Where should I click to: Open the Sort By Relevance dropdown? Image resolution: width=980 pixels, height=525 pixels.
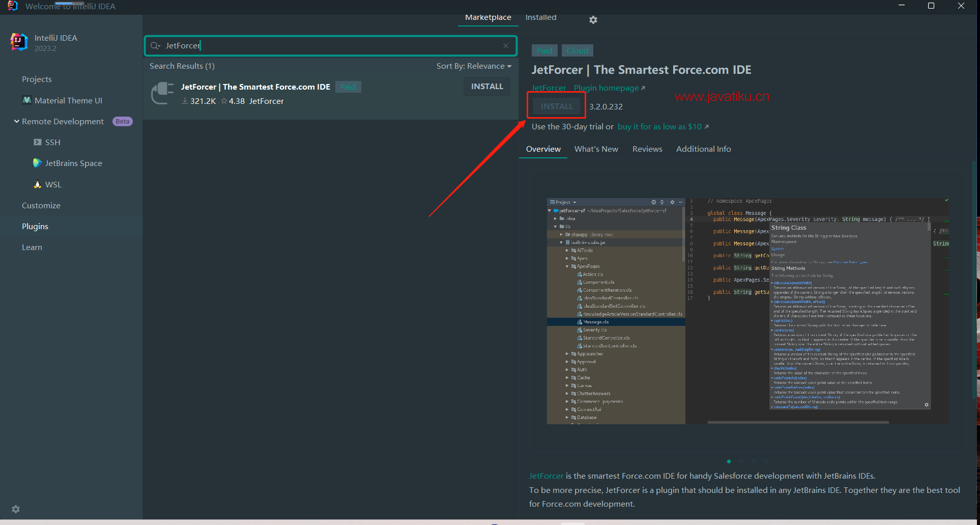point(474,66)
